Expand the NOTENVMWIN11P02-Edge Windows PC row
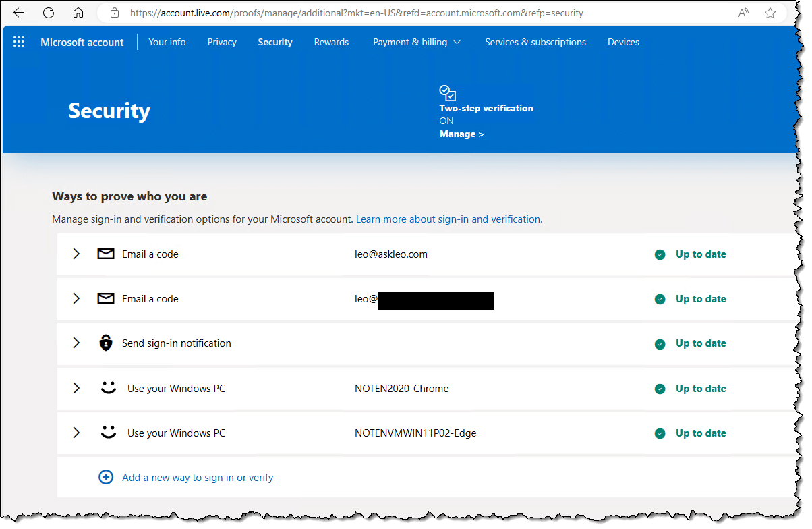The image size is (812, 529). tap(76, 433)
